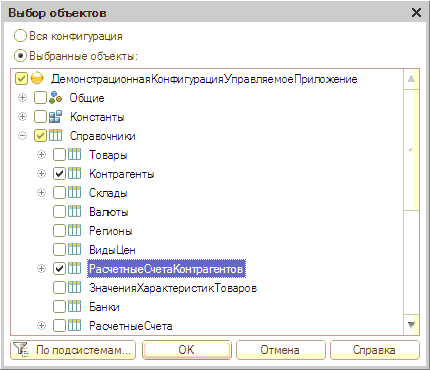Click the Склады catalog icon
The image size is (430, 370).
tap(74, 193)
